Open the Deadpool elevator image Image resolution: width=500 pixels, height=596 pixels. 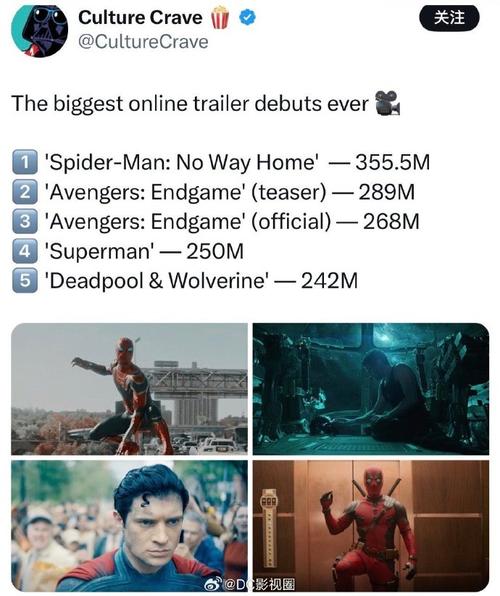click(371, 526)
